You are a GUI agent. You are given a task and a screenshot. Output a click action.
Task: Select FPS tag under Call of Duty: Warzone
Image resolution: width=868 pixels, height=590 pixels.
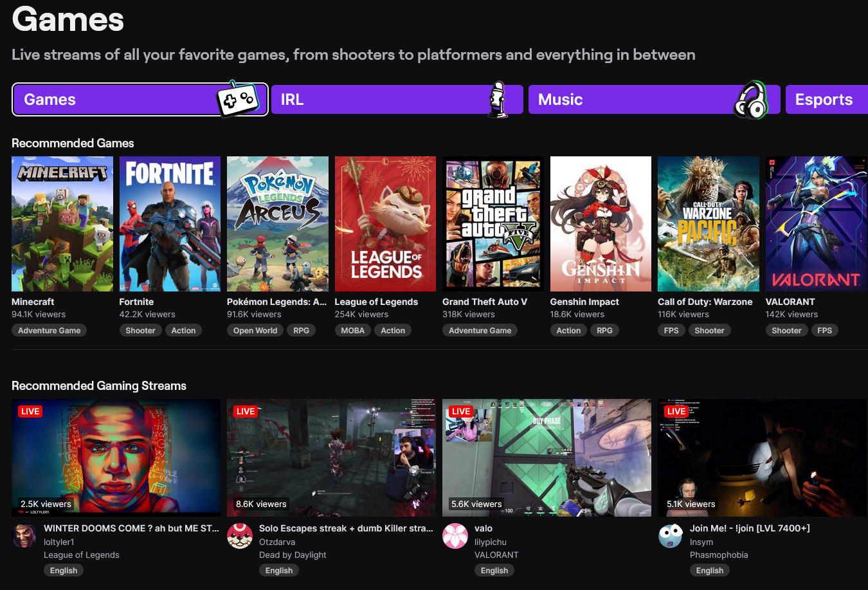(x=671, y=331)
